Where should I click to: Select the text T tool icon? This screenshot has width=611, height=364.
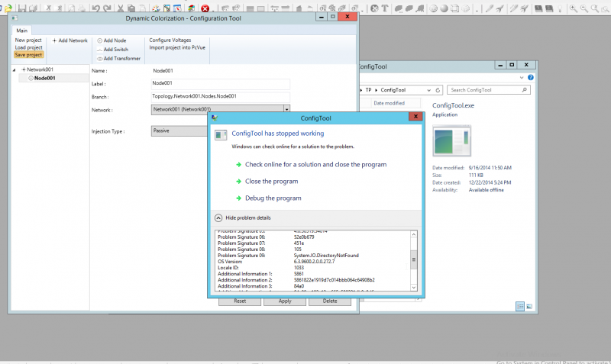point(385,8)
